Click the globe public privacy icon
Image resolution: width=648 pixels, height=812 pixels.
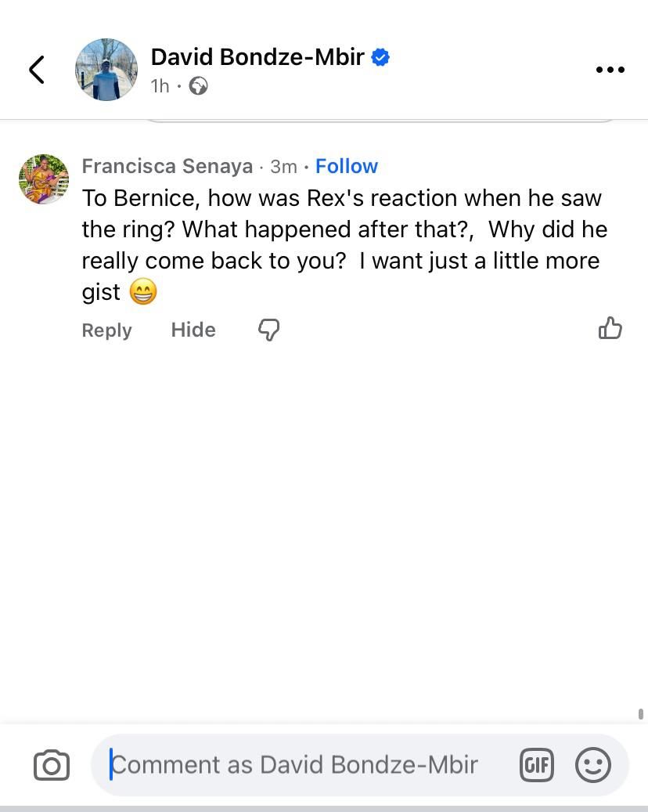click(199, 86)
